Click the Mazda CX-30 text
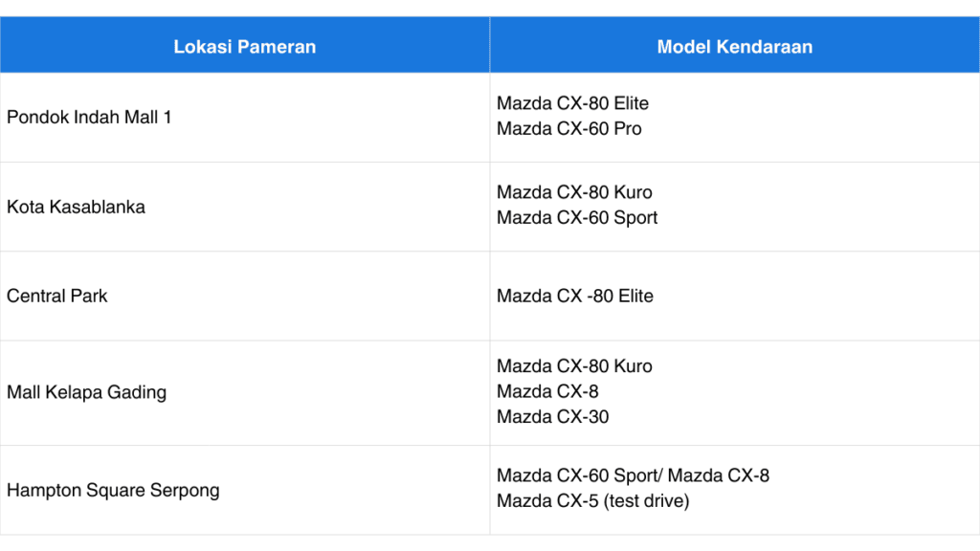This screenshot has width=980, height=551. [552, 417]
